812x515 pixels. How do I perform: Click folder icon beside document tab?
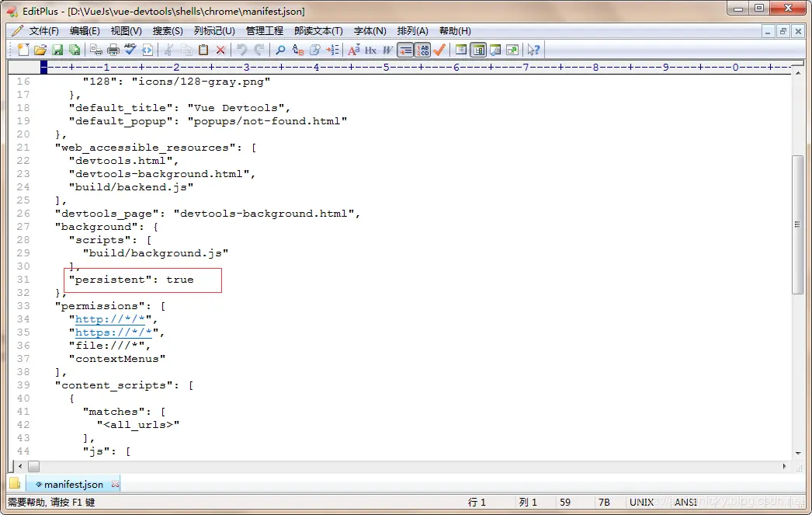pos(15,483)
